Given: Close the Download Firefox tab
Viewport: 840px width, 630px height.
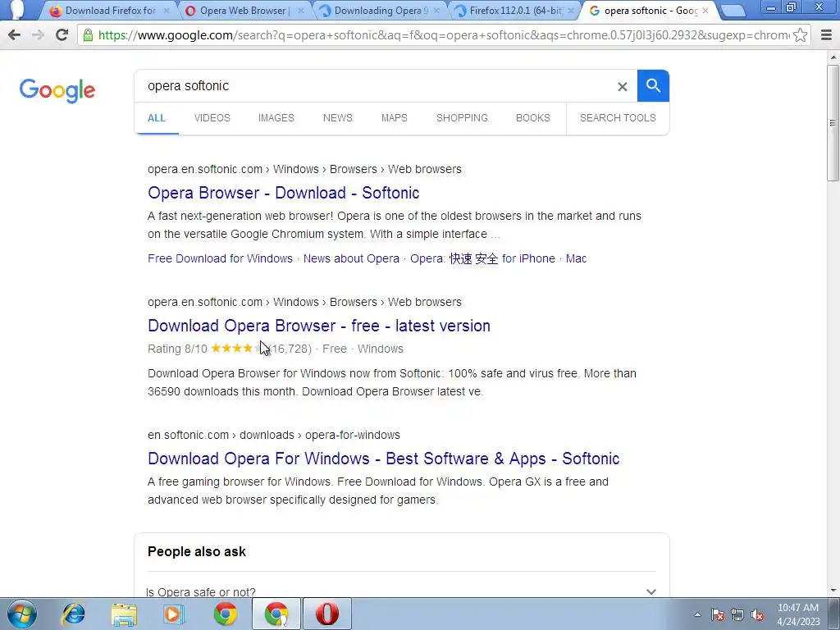Looking at the screenshot, I should [x=167, y=11].
